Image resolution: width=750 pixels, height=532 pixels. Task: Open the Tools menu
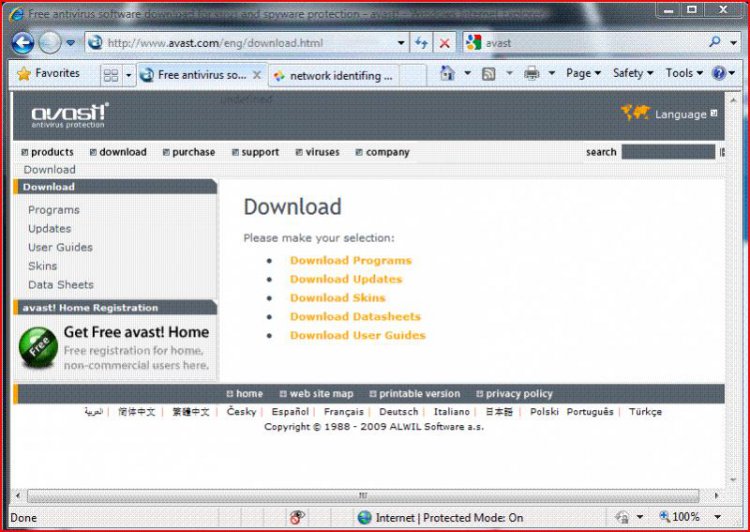684,73
